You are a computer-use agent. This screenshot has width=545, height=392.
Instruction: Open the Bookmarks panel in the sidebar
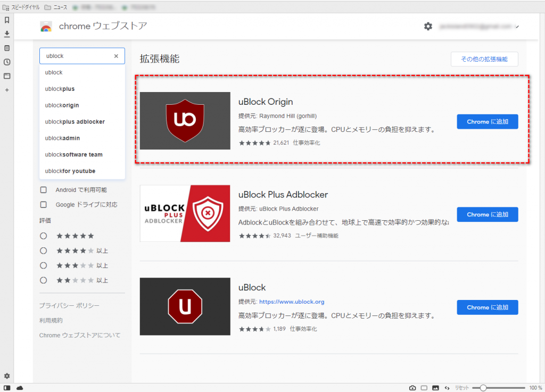click(7, 20)
